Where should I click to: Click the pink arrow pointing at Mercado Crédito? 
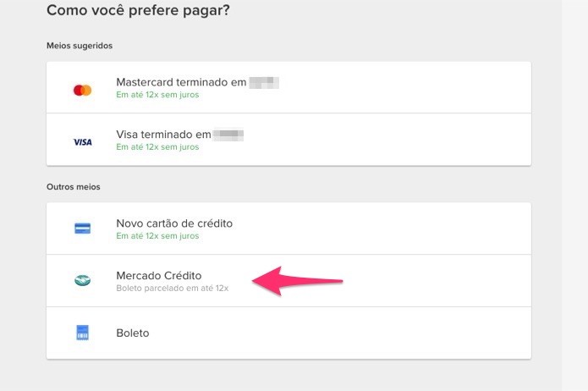tap(297, 281)
